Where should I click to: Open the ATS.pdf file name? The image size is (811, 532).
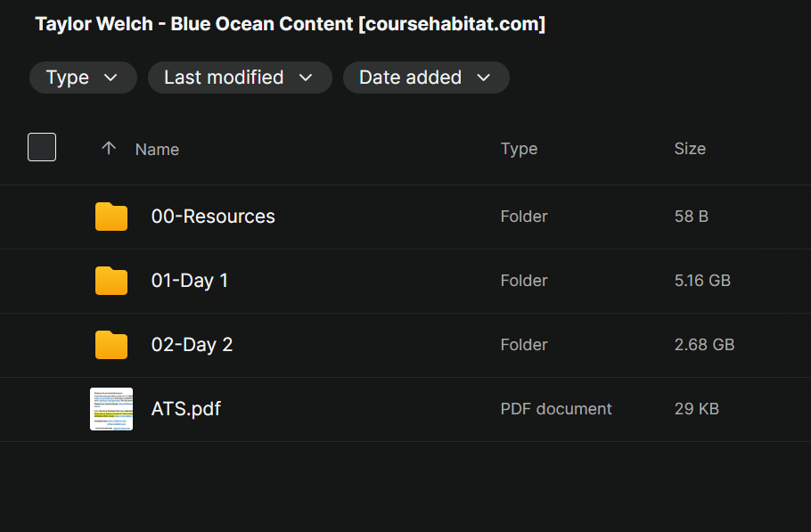pos(186,409)
